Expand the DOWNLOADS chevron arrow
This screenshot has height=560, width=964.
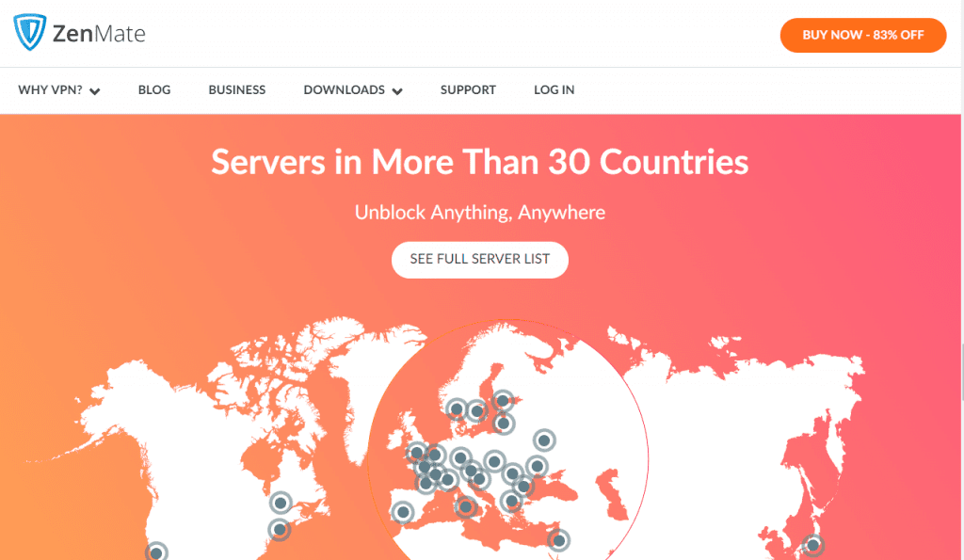tap(397, 91)
